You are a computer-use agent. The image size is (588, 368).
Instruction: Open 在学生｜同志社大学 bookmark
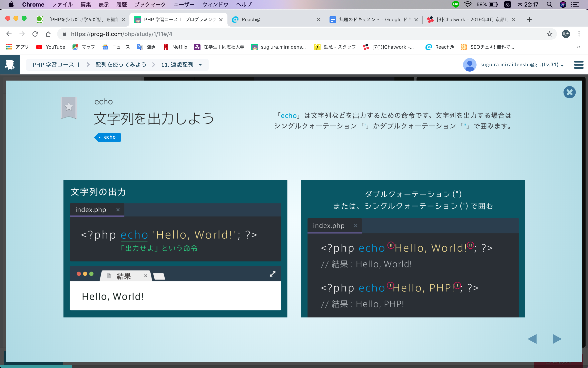coord(219,47)
